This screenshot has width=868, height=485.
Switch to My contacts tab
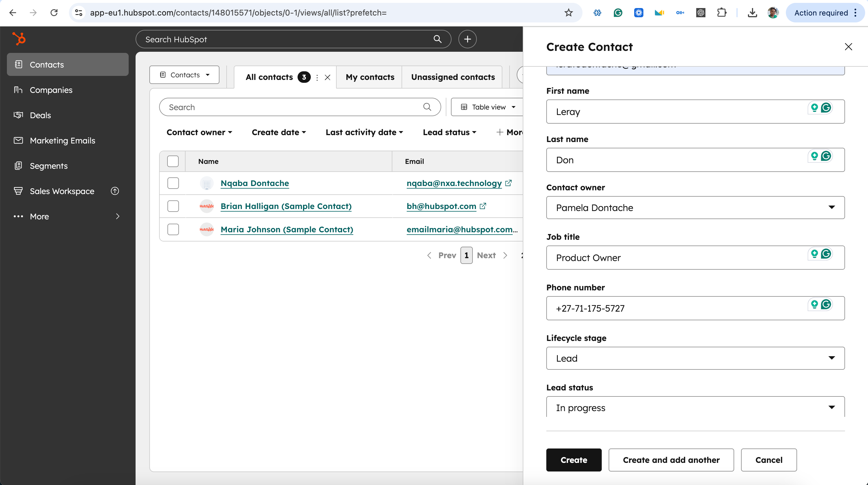370,77
